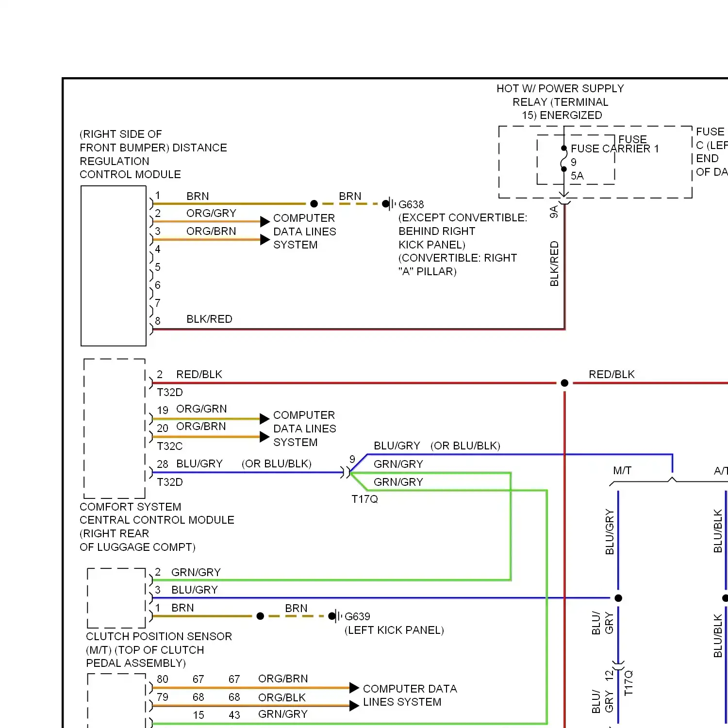The image size is (728, 728).
Task: Click the splice dot on RED/BLK wire
Action: click(564, 383)
